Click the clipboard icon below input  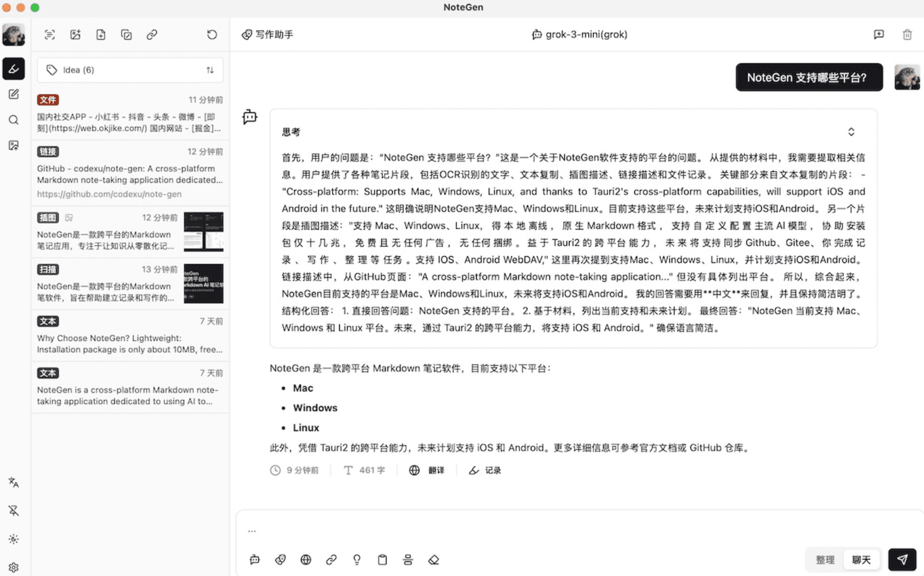[x=382, y=560]
